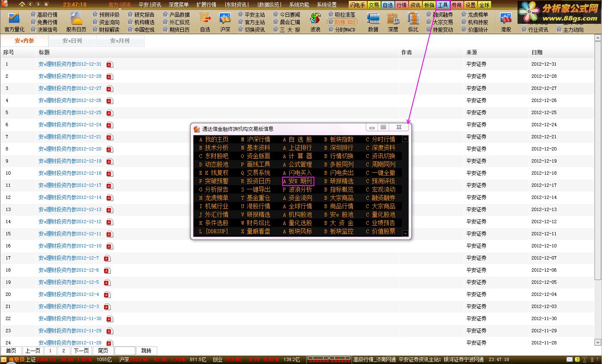Open 预测评级 toolbar item

pos(106,15)
